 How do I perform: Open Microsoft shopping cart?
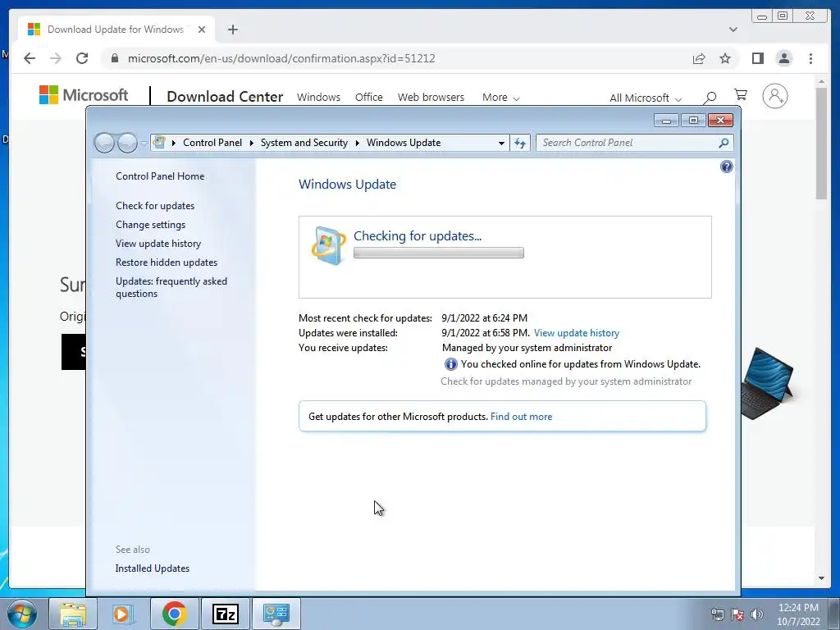(741, 95)
